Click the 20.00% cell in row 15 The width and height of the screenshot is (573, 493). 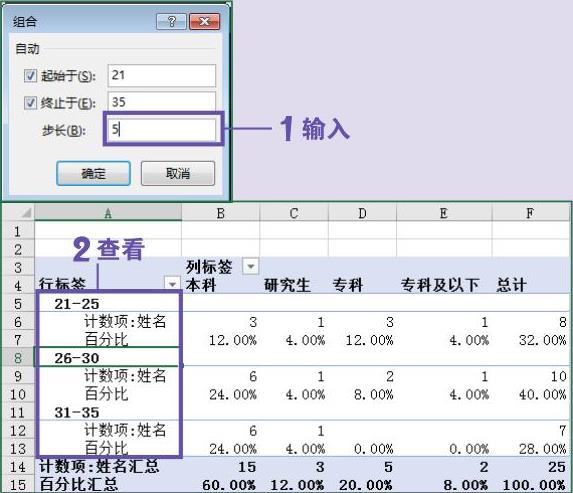click(x=366, y=485)
